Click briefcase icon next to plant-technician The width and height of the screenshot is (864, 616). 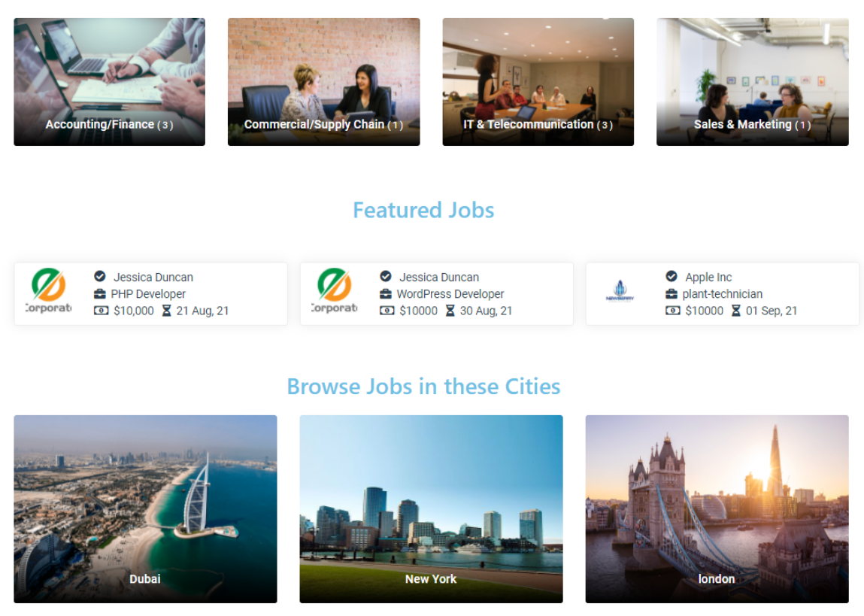pyautogui.click(x=671, y=293)
